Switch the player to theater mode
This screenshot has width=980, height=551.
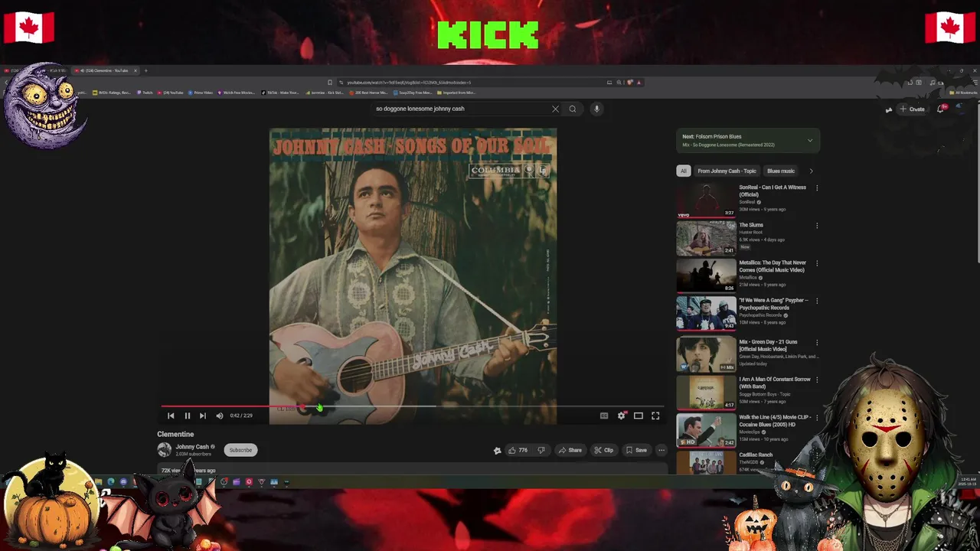pyautogui.click(x=639, y=416)
